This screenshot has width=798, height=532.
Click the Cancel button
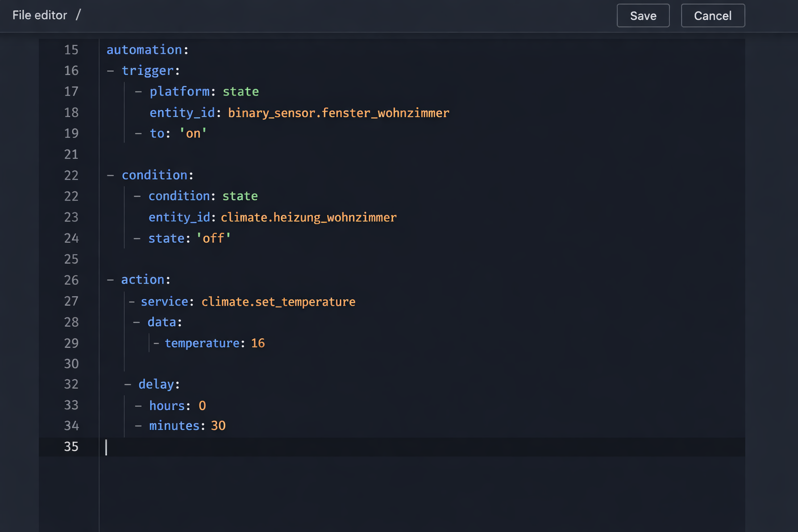[x=712, y=16]
